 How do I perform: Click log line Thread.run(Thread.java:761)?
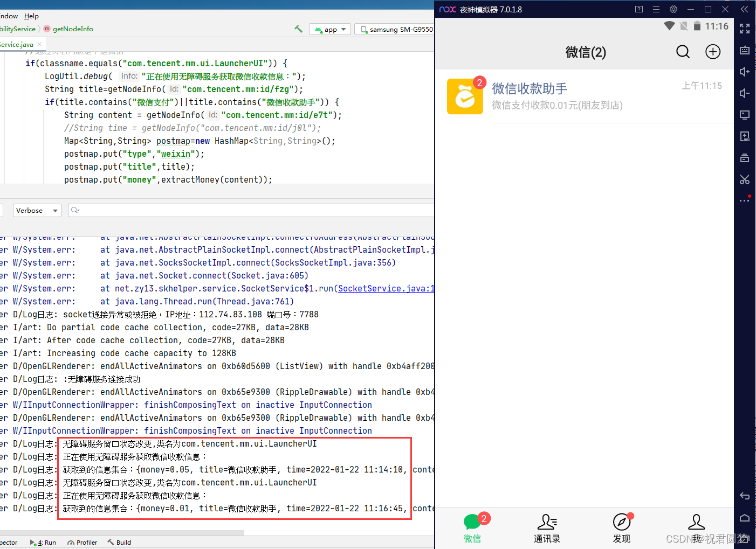(147, 301)
